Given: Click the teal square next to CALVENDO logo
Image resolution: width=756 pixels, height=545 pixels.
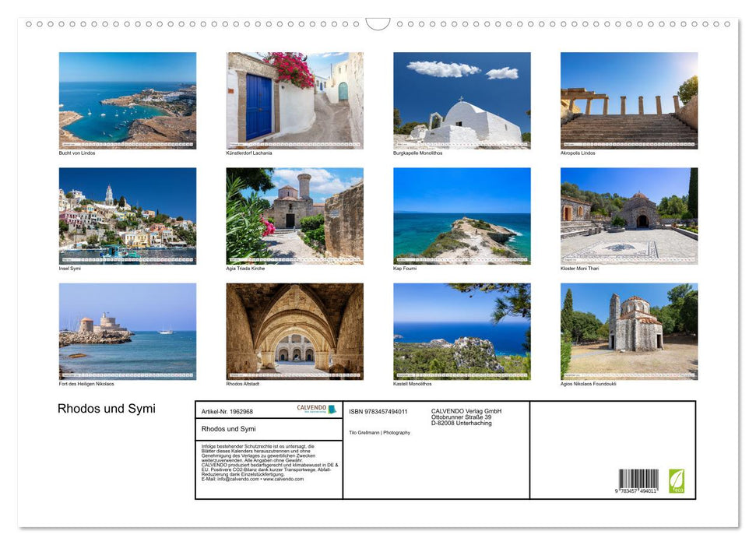Looking at the screenshot, I should 332,408.
